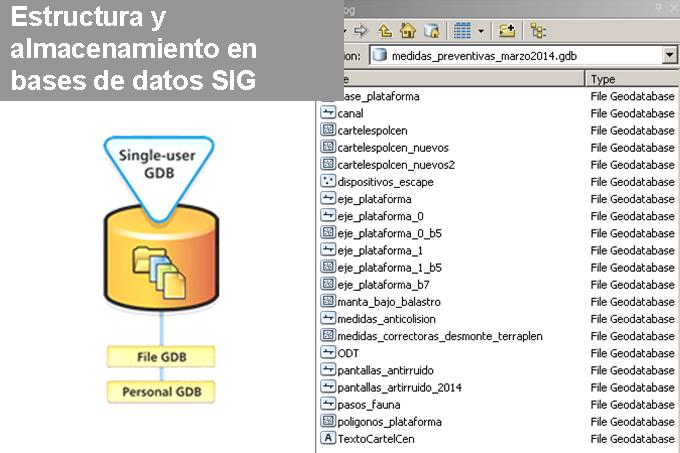Select the line icon for pantallas_antirruido
Image resolution: width=680 pixels, height=453 pixels.
(x=328, y=370)
